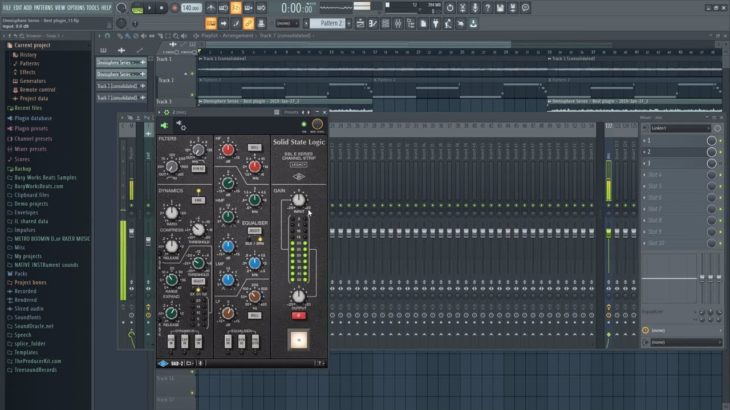Toggle the Browser view icon

411,23
